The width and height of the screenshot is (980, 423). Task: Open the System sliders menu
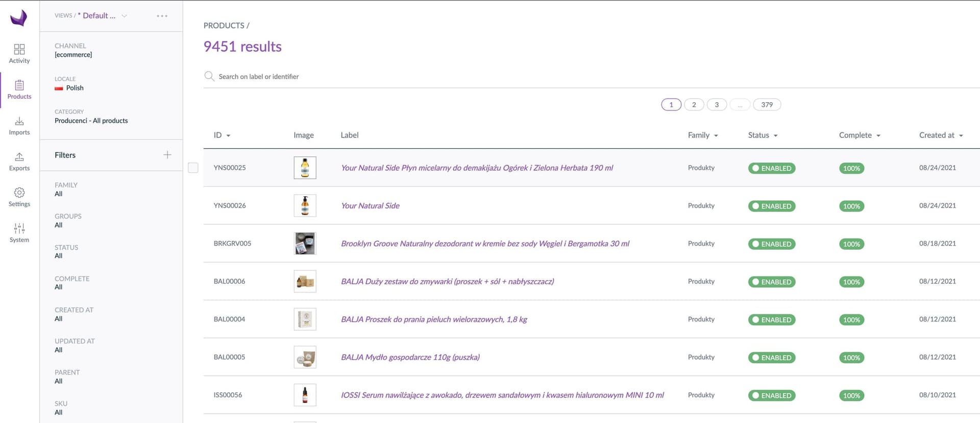[19, 233]
